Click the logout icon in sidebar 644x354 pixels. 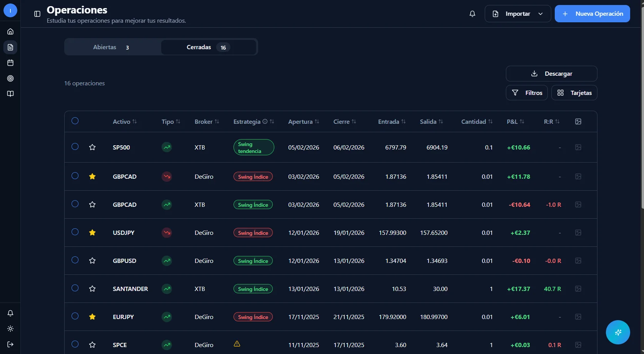tap(10, 344)
